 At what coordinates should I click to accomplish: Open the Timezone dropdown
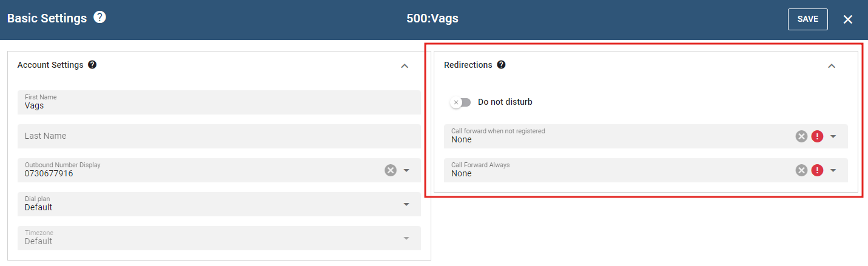pyautogui.click(x=406, y=238)
